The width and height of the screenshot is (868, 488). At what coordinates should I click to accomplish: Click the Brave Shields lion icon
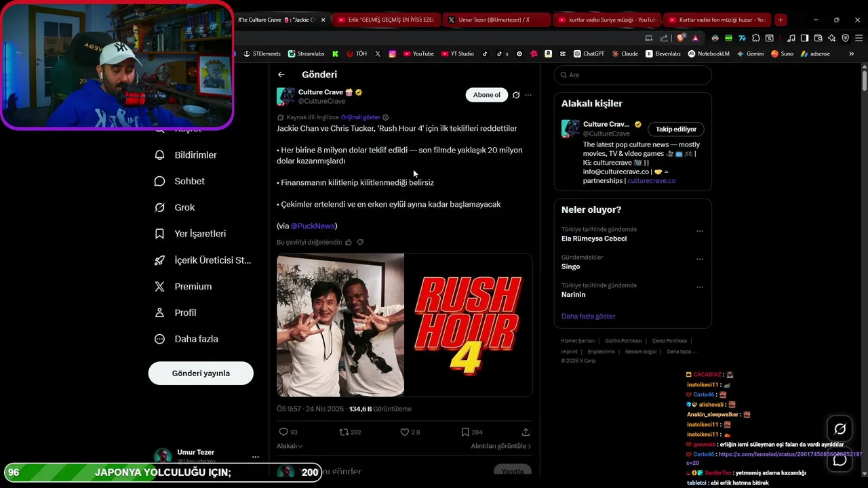[682, 38]
